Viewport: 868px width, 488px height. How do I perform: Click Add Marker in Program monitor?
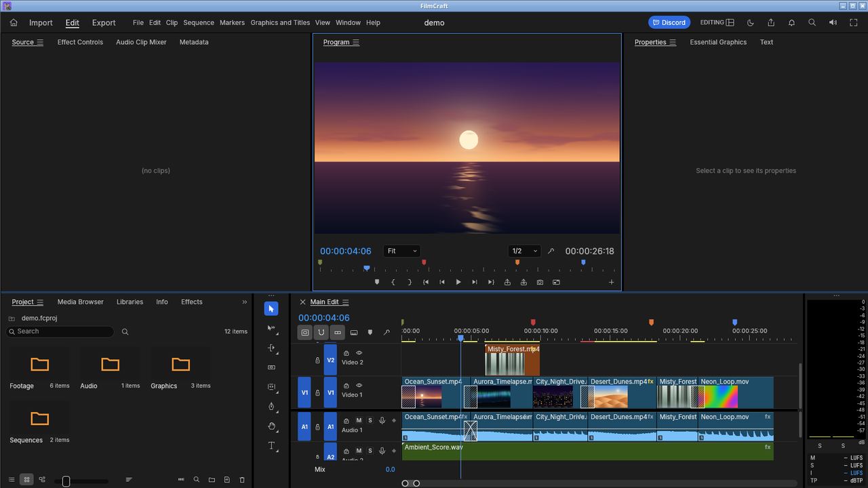point(377,282)
